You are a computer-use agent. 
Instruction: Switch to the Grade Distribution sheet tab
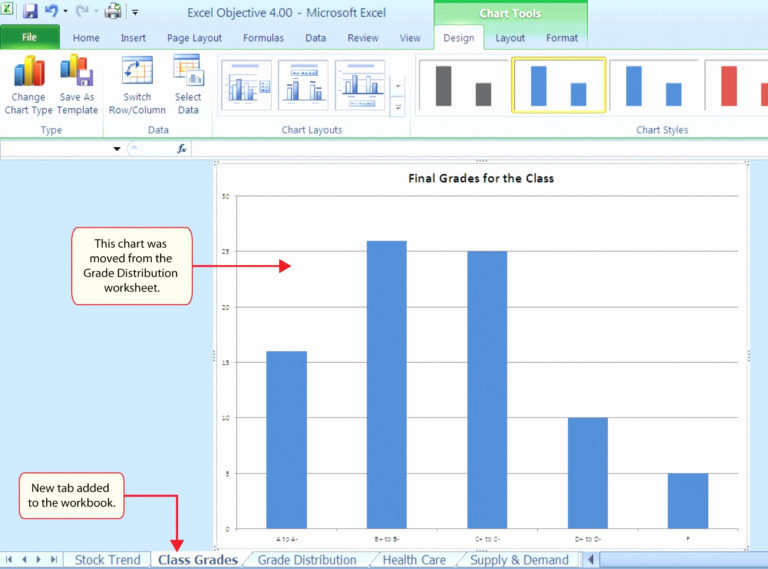pyautogui.click(x=306, y=560)
